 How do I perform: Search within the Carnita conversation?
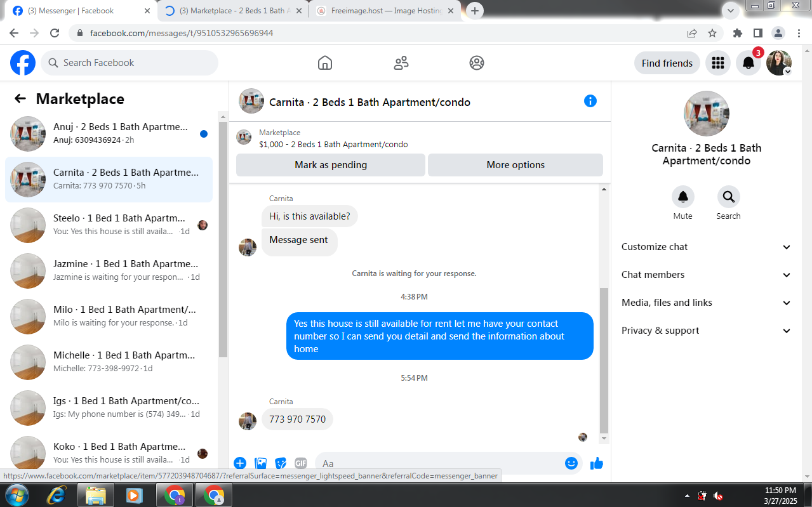[x=728, y=197]
